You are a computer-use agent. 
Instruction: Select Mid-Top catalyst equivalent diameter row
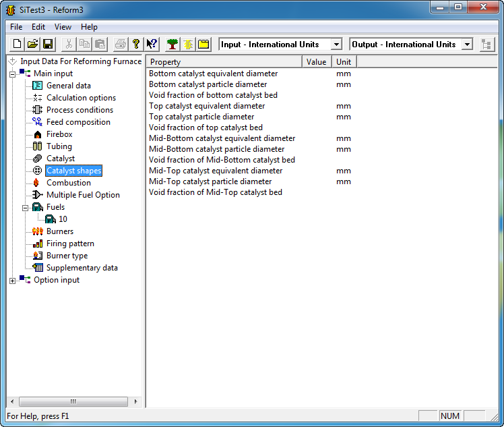point(216,171)
